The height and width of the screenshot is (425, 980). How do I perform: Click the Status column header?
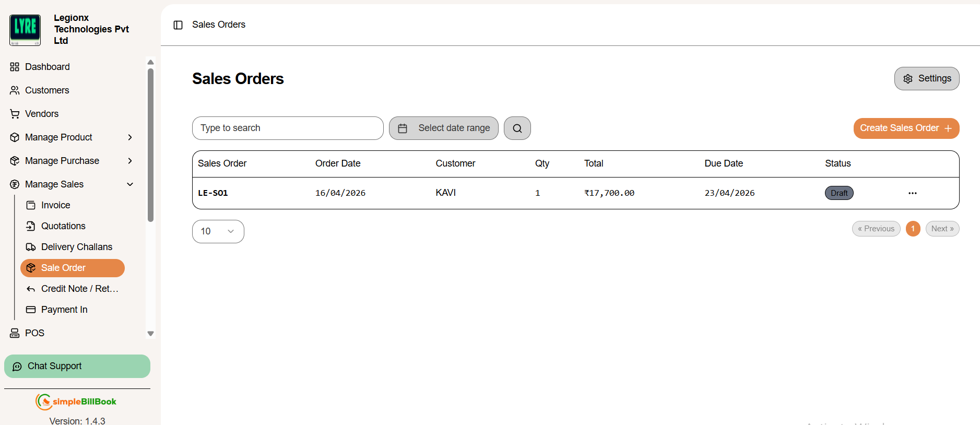point(838,163)
